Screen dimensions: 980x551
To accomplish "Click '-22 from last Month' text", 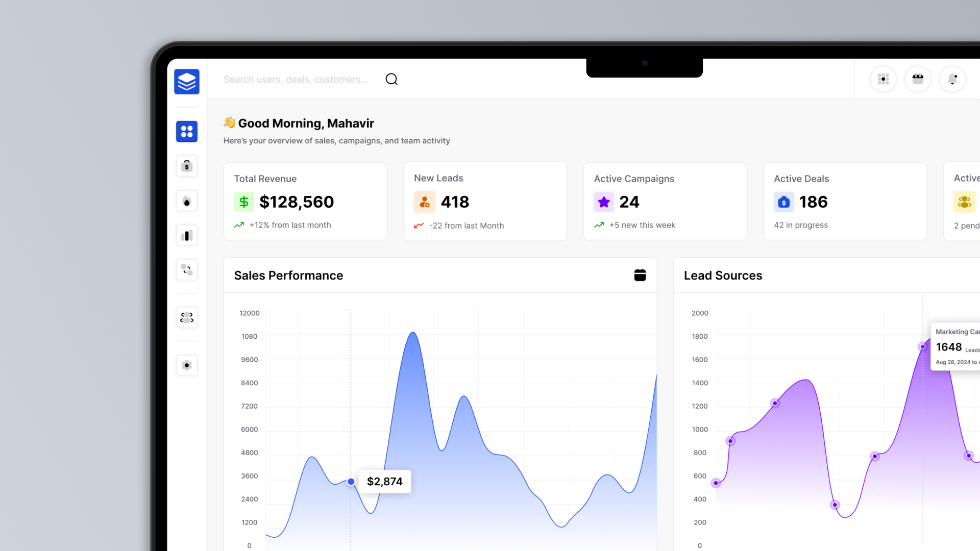I will pyautogui.click(x=467, y=226).
